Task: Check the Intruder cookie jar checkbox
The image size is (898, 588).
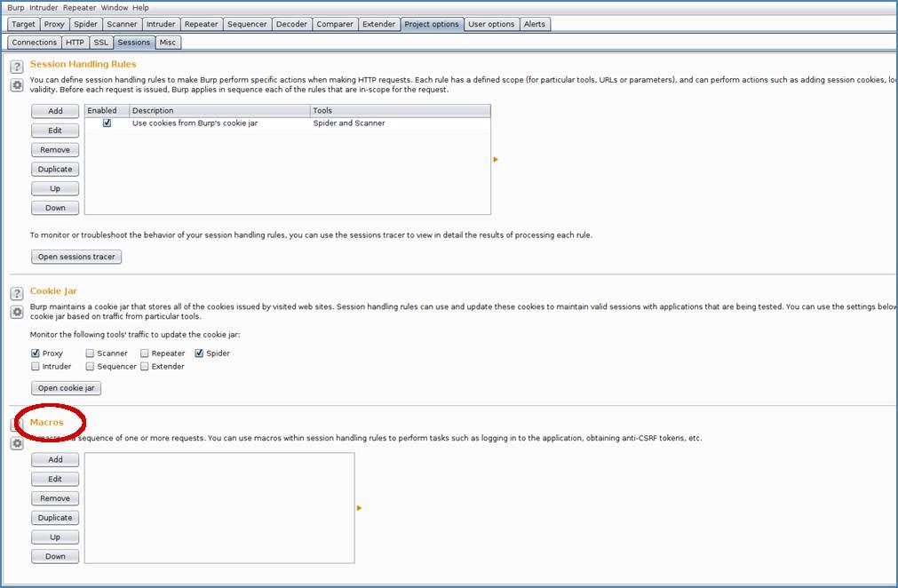Action: (x=36, y=367)
